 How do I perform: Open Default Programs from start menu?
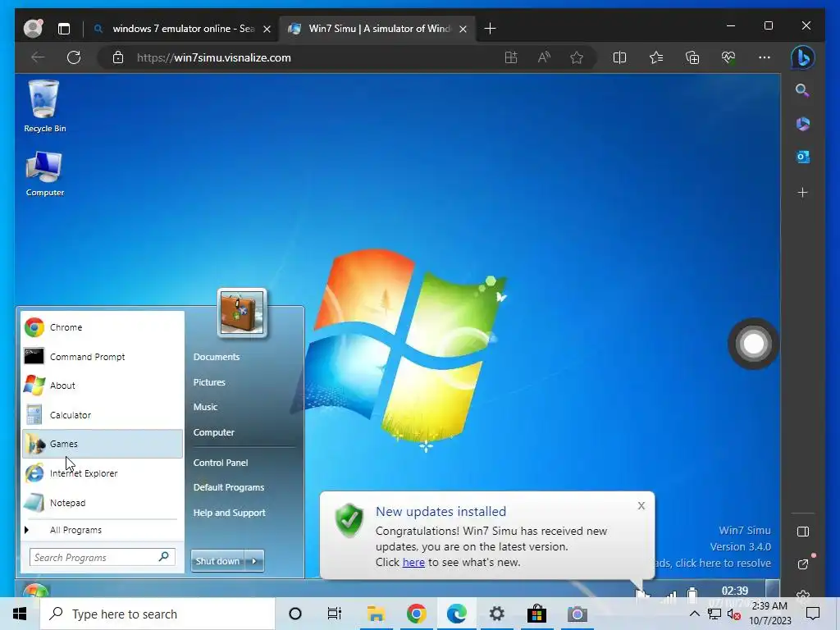[x=229, y=487]
